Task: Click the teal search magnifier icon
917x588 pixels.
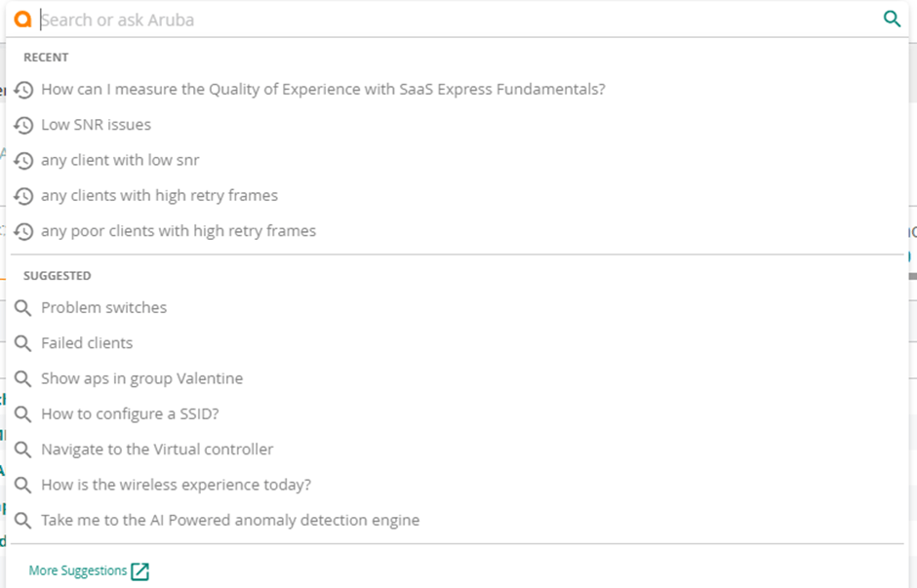Action: click(892, 19)
